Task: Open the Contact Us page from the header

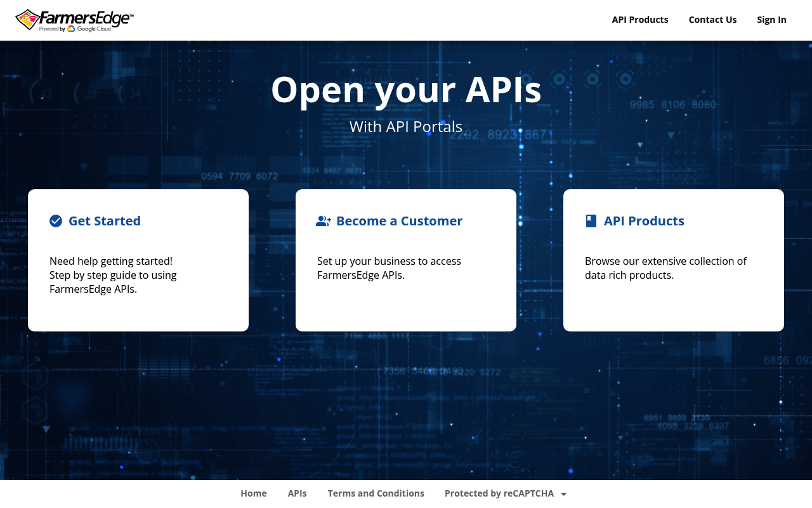Action: point(712,20)
